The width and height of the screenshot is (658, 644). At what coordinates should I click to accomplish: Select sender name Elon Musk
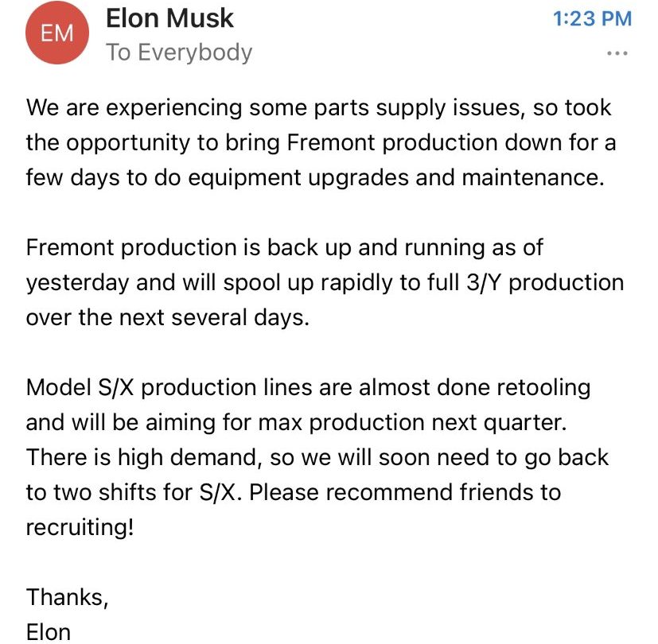[169, 18]
